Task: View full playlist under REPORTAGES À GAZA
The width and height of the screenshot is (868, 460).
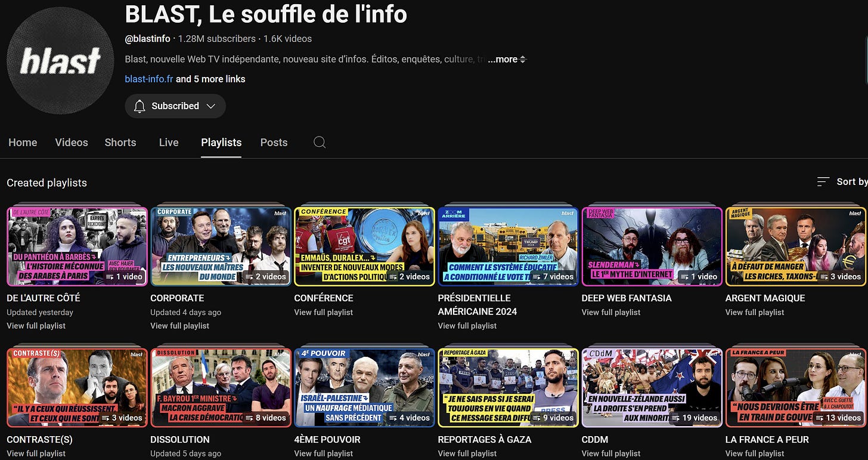Action: 467,453
